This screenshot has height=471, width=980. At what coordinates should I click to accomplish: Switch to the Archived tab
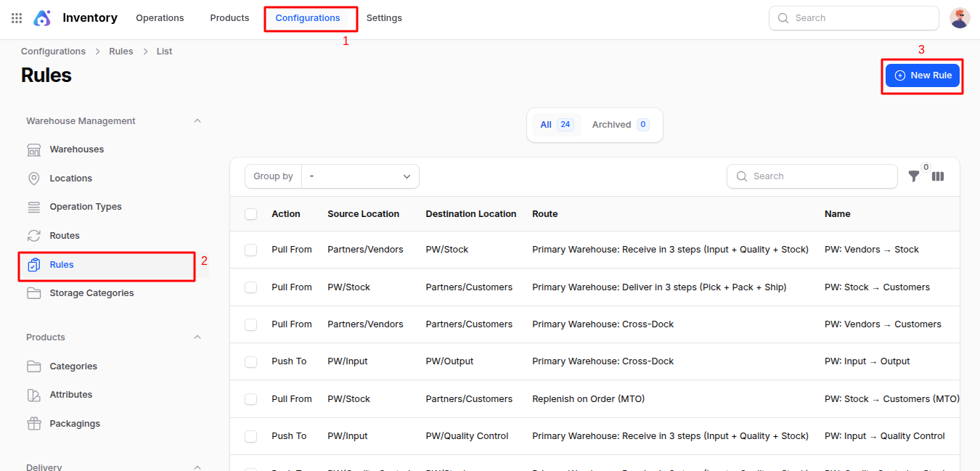point(619,125)
